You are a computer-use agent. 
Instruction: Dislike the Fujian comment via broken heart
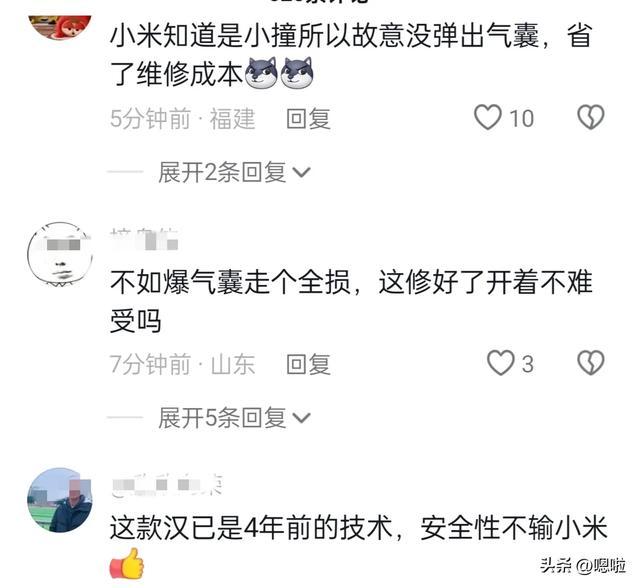[591, 118]
